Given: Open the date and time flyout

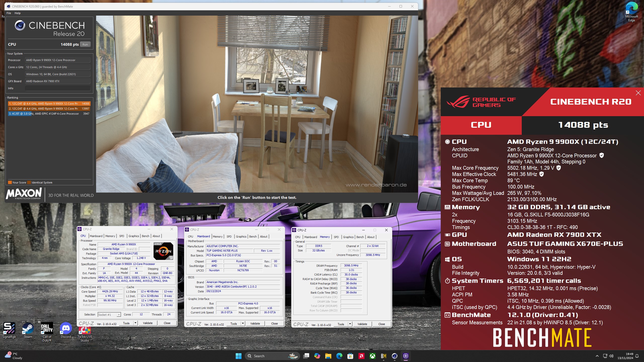Looking at the screenshot, I should pyautogui.click(x=625, y=356).
